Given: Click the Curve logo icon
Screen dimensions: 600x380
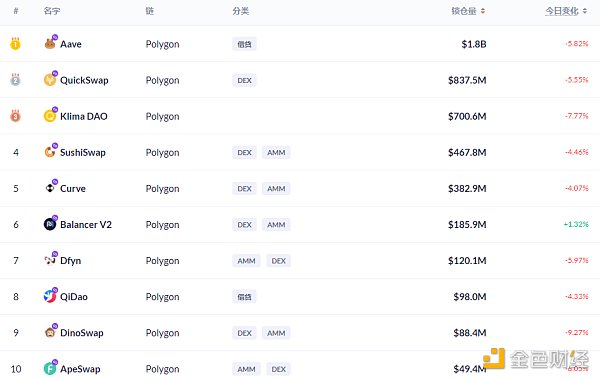Looking at the screenshot, I should pyautogui.click(x=50, y=188).
